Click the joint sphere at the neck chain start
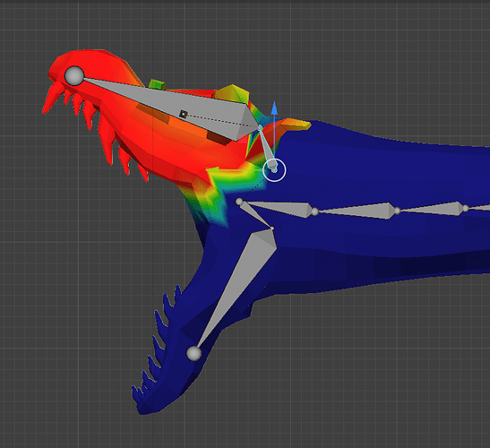Image resolution: width=490 pixels, height=448 pixels. coord(239,202)
